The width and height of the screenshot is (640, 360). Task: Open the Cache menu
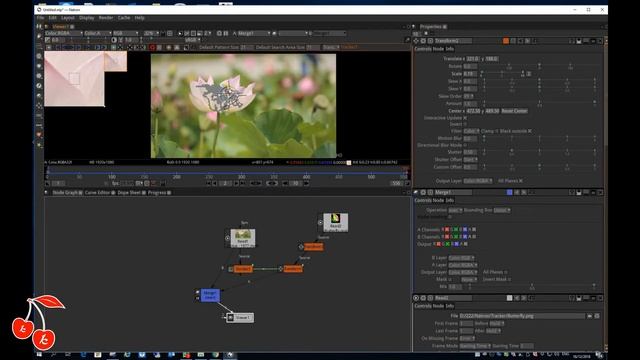pyautogui.click(x=124, y=18)
